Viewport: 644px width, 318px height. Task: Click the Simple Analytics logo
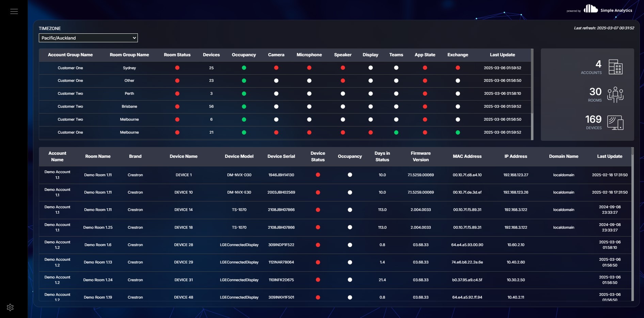click(608, 9)
